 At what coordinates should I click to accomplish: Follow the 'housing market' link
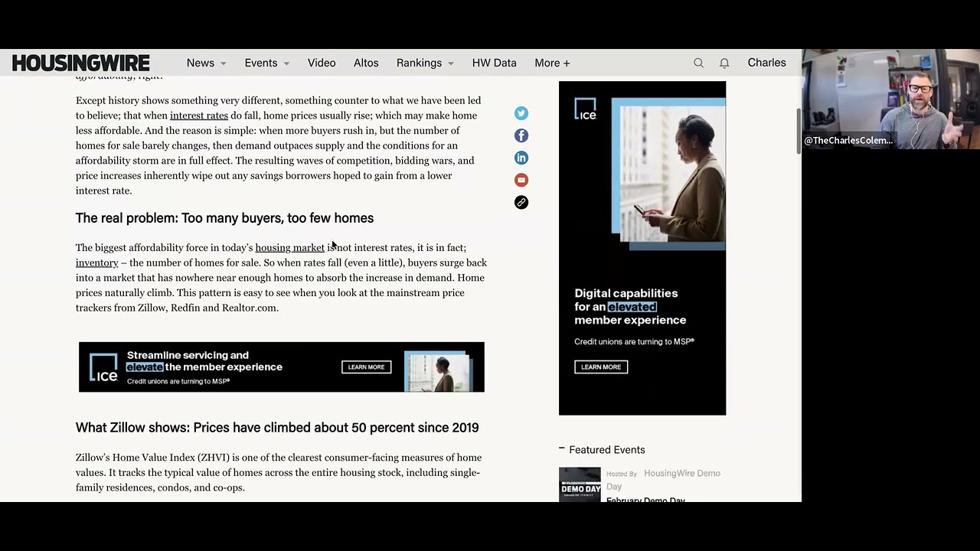coord(289,248)
